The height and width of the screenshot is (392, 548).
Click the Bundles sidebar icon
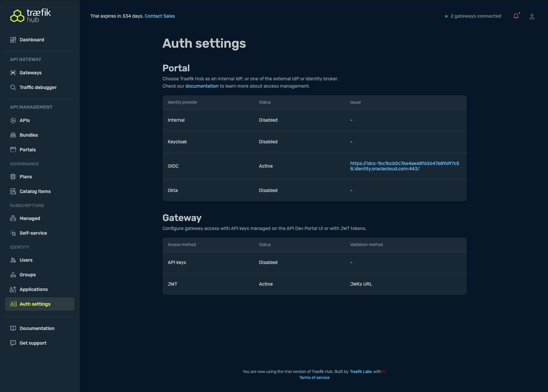[13, 135]
